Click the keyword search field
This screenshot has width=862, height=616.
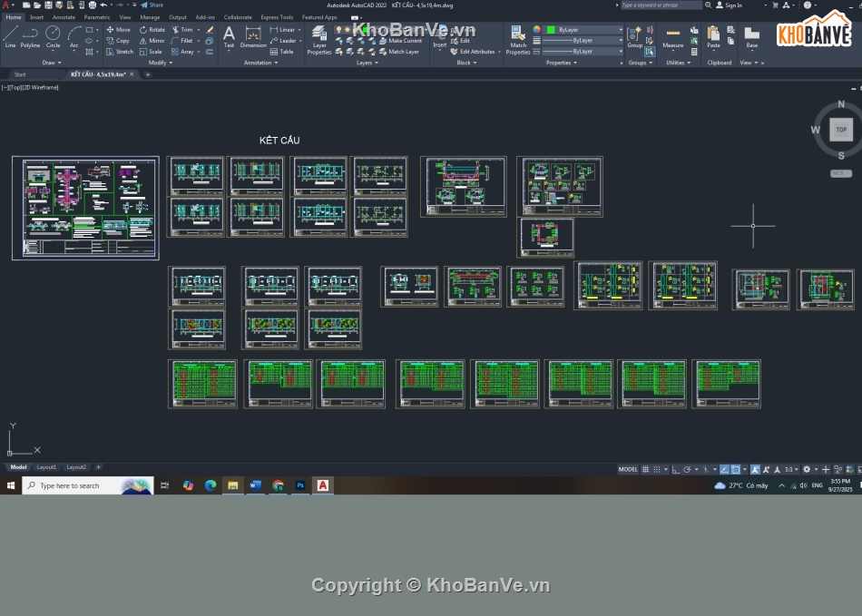tap(661, 5)
